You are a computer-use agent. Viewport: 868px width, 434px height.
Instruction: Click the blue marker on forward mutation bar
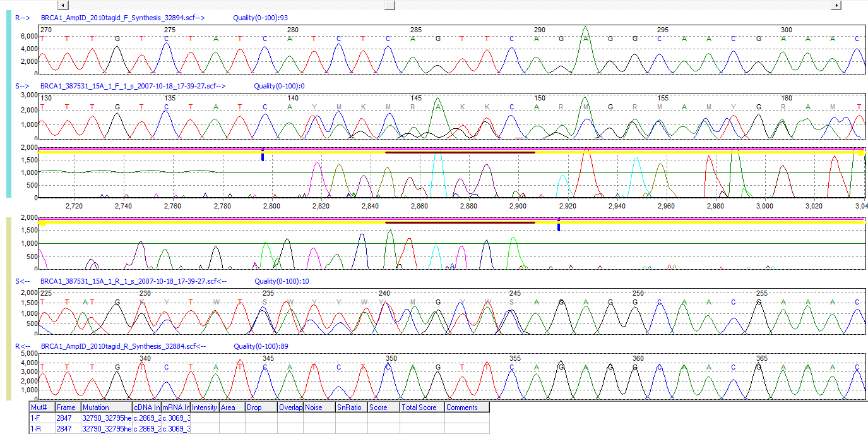263,155
